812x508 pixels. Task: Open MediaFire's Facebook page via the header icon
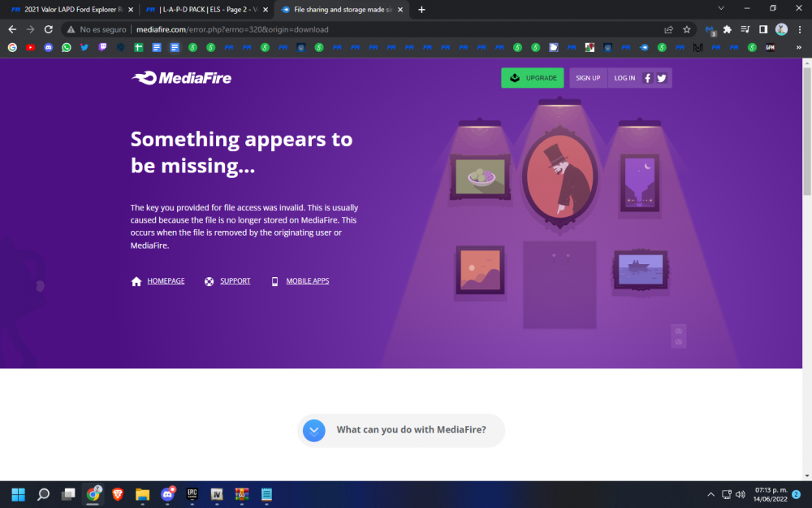pos(647,78)
